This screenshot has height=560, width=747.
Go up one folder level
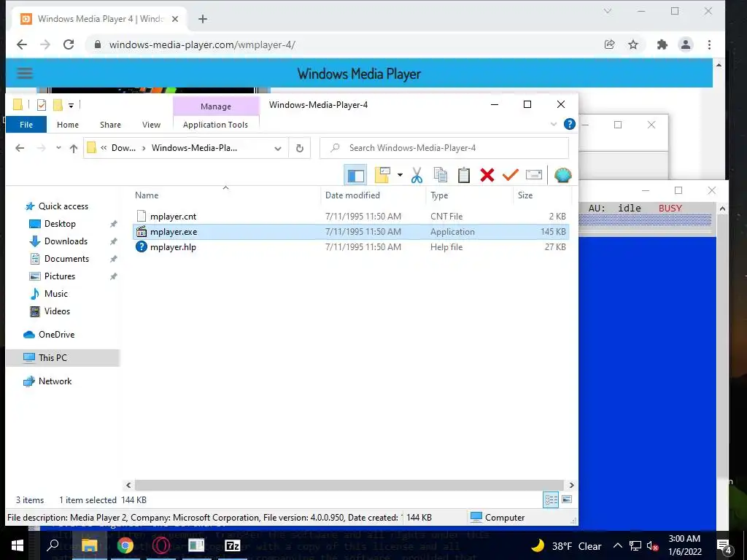(74, 148)
